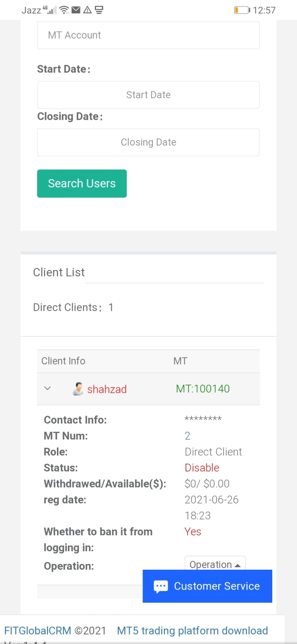Focus the MT Account input field

148,35
